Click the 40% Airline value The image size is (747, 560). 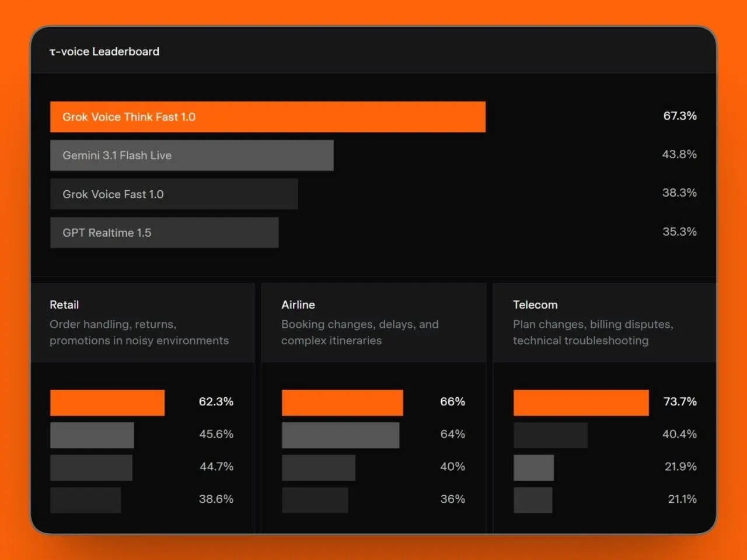[x=452, y=467]
